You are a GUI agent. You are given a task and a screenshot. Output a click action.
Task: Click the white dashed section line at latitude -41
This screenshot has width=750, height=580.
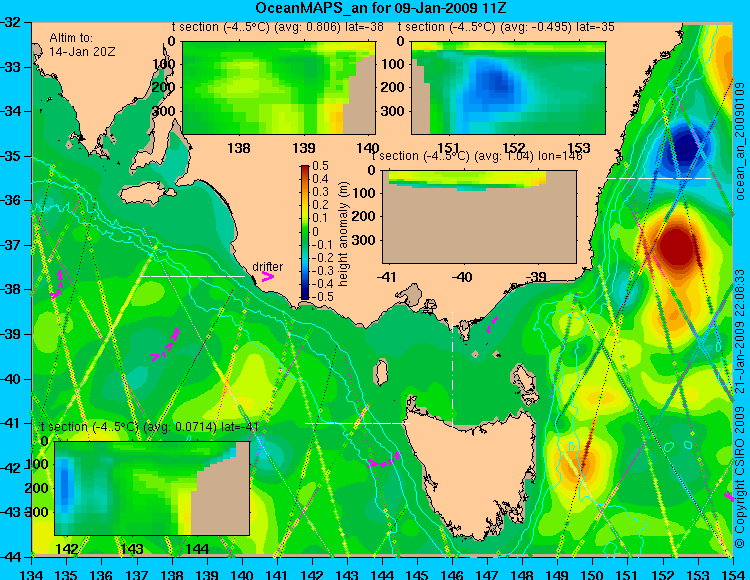tap(357, 423)
